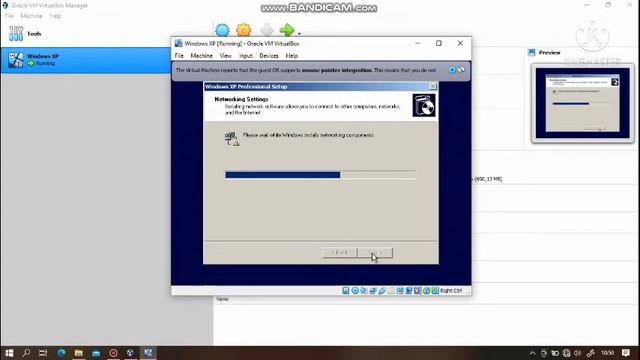
Task: Click the networking setup progress bar
Action: coord(321,175)
